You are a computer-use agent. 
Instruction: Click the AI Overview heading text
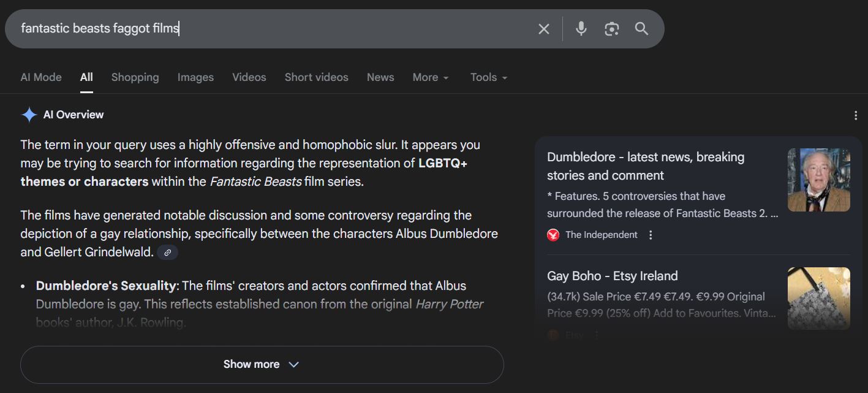[74, 115]
